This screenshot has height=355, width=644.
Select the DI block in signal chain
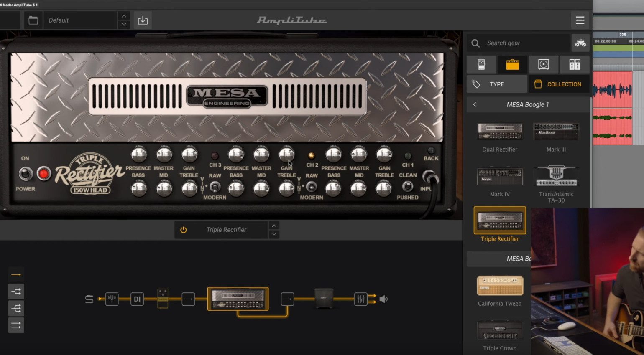[137, 299]
